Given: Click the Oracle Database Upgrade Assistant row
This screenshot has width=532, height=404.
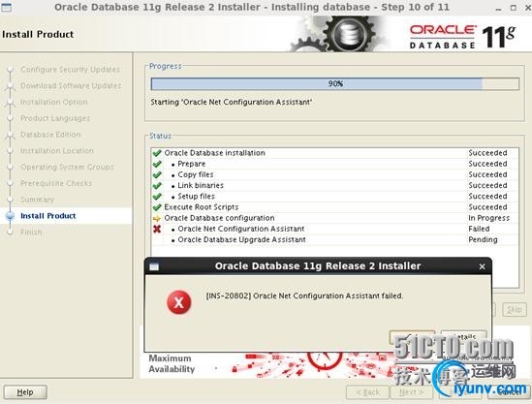Looking at the screenshot, I should [335, 240].
